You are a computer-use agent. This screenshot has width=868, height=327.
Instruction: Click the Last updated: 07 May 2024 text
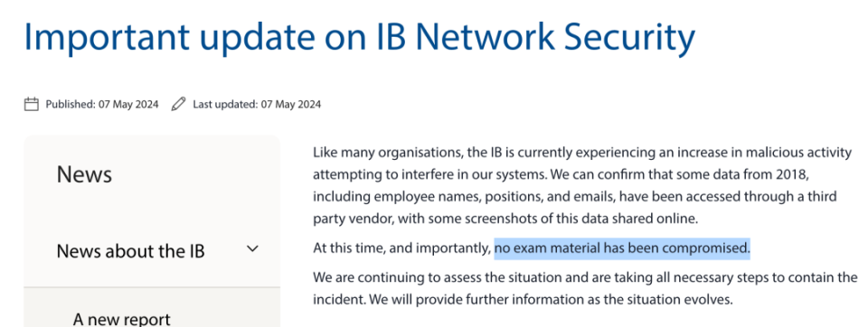[x=257, y=104]
